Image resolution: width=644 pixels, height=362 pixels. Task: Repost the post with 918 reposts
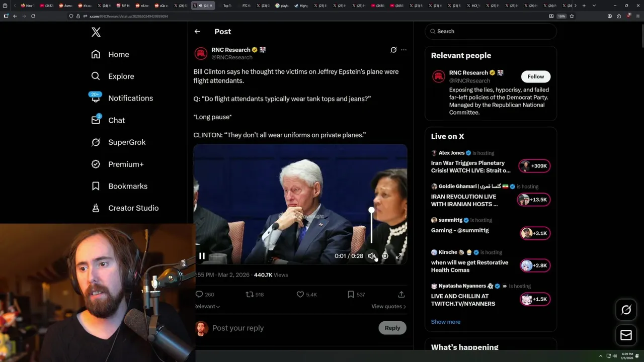tap(255, 295)
